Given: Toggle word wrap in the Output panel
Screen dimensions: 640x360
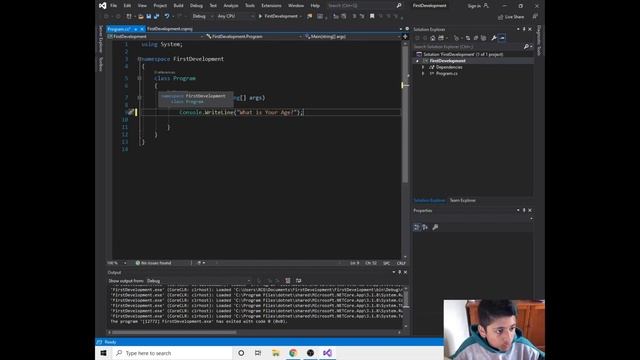Looking at the screenshot, I should coord(298,281).
